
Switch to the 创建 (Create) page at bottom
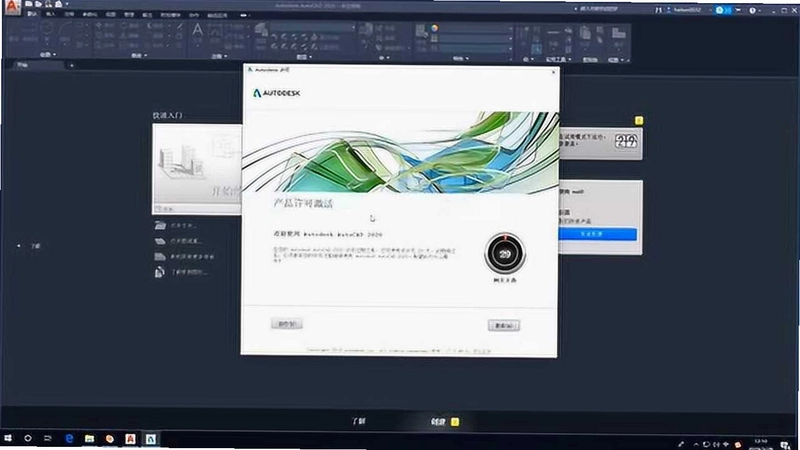click(438, 422)
